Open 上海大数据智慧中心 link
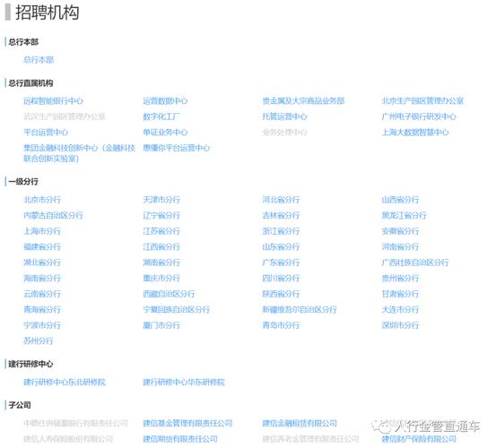 coord(415,132)
